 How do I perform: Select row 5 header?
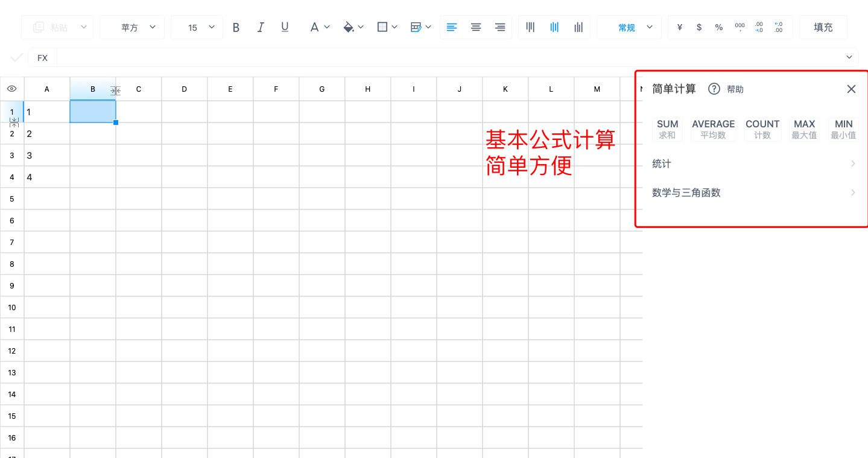[x=12, y=199]
